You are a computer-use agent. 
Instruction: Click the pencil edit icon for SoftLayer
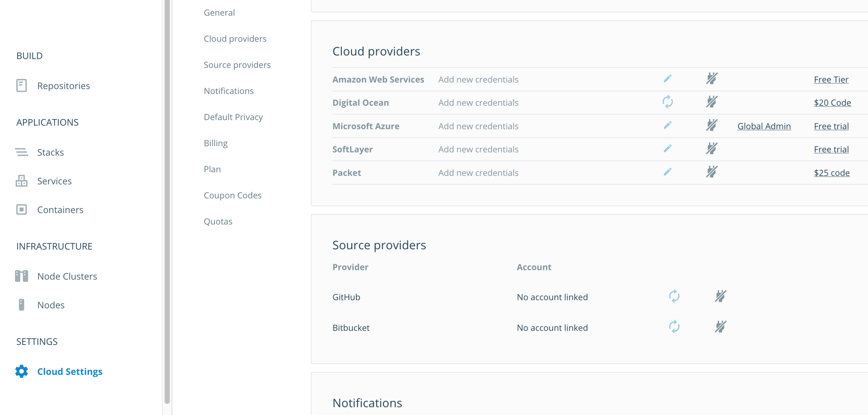coord(667,149)
